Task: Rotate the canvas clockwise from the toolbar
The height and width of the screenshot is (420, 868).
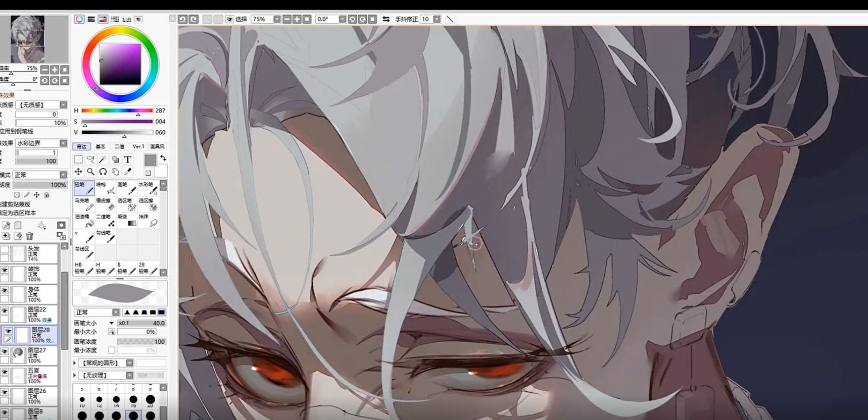Action: [x=362, y=19]
